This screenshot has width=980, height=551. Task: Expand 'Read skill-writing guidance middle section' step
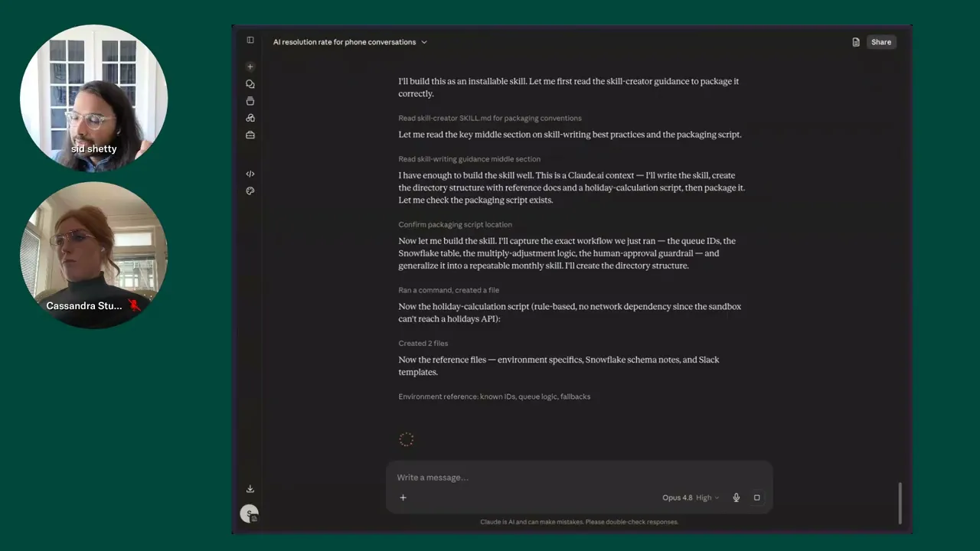click(469, 159)
